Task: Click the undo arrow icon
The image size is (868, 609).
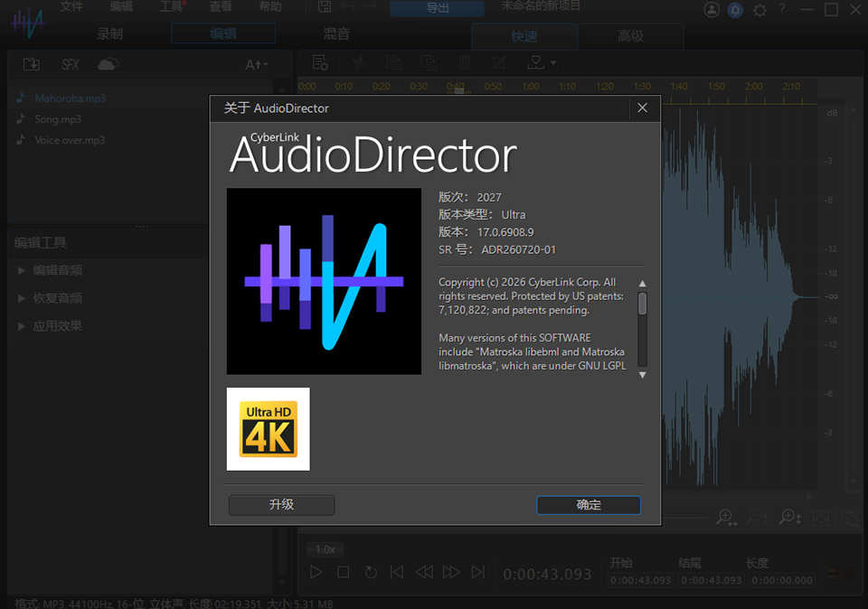Action: point(347,6)
